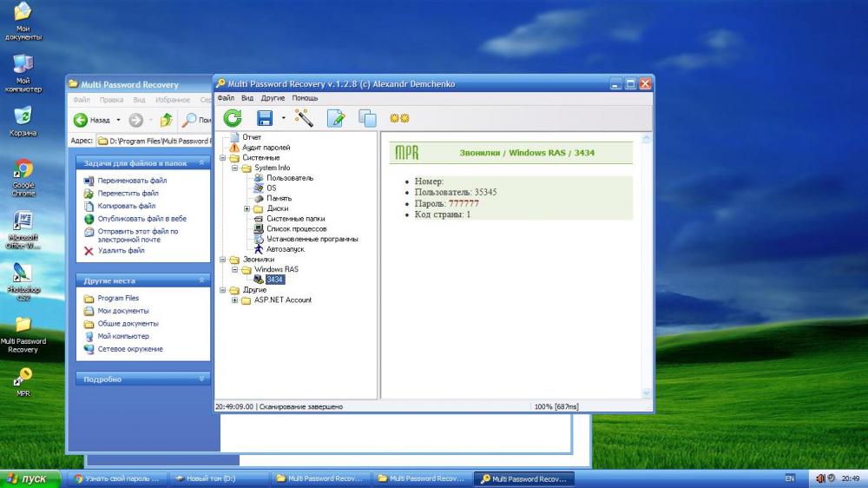This screenshot has height=488, width=868.
Task: Expand the ASP.NET Account node
Action: pyautogui.click(x=235, y=300)
